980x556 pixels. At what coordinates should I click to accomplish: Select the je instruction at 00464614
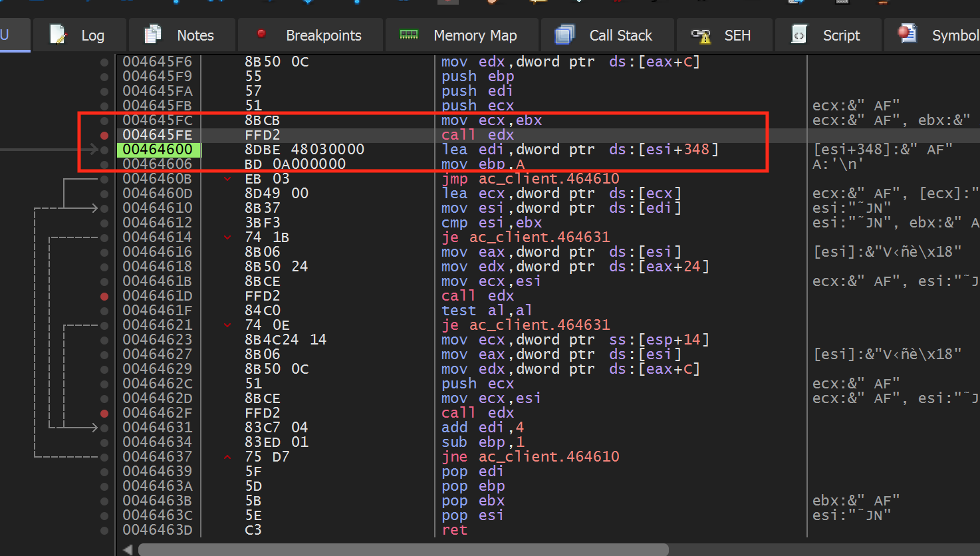(x=526, y=237)
